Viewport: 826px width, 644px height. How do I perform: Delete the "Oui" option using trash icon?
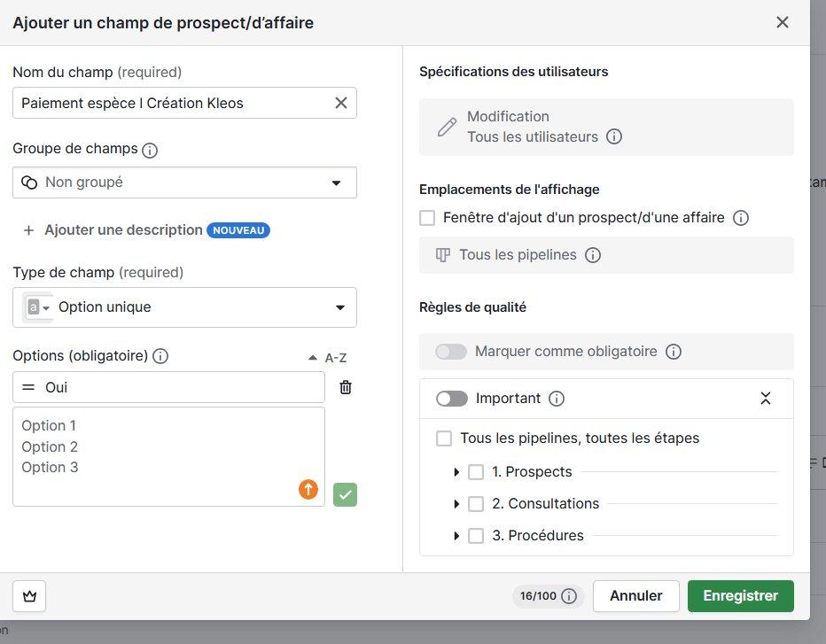(x=345, y=387)
